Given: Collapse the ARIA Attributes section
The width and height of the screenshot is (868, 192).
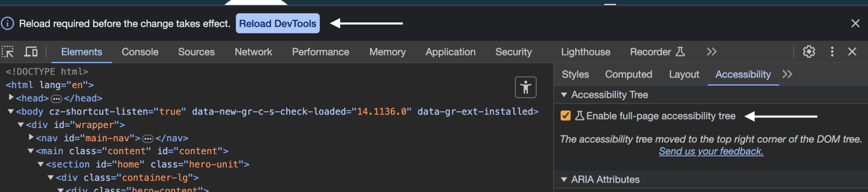Looking at the screenshot, I should tap(564, 180).
